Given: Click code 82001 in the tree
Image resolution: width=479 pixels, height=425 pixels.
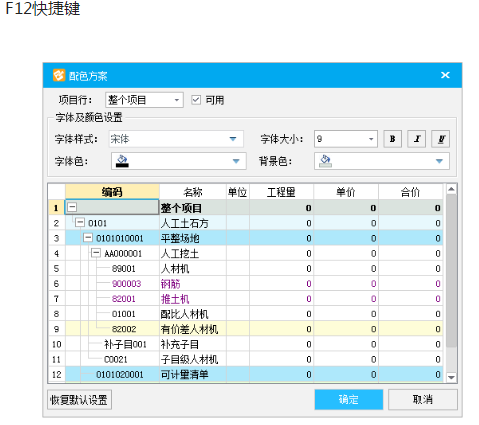Looking at the screenshot, I should 124,299.
